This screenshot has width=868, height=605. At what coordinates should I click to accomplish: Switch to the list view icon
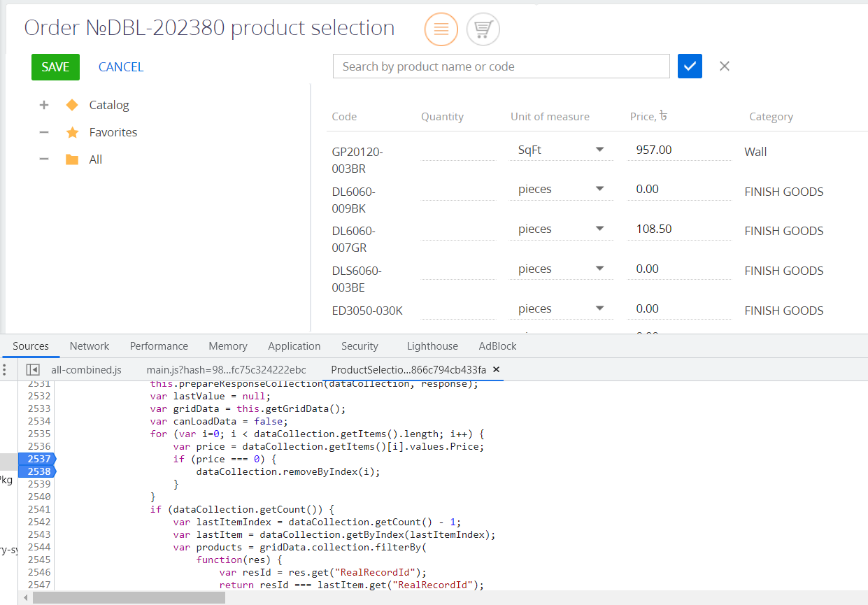click(x=441, y=29)
